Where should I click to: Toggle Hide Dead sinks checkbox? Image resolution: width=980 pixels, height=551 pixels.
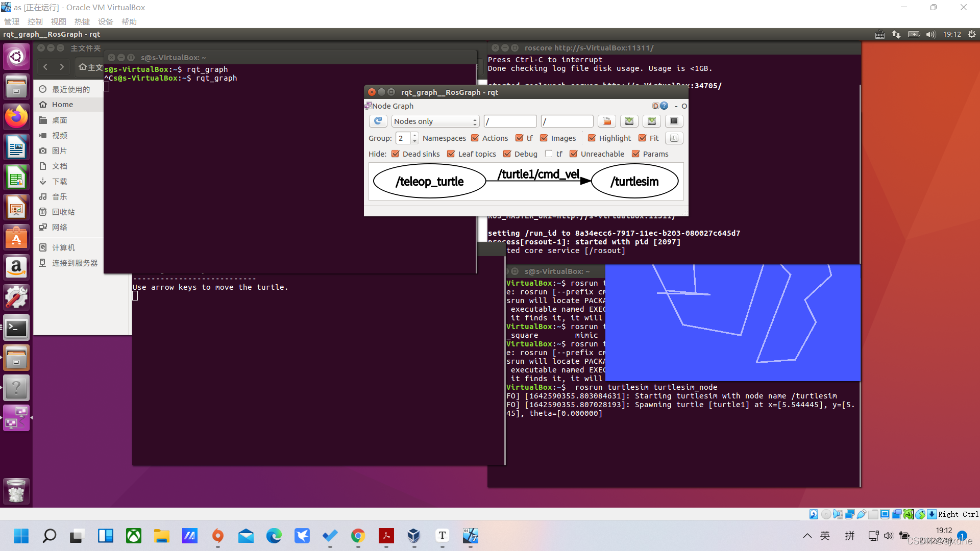pyautogui.click(x=396, y=154)
